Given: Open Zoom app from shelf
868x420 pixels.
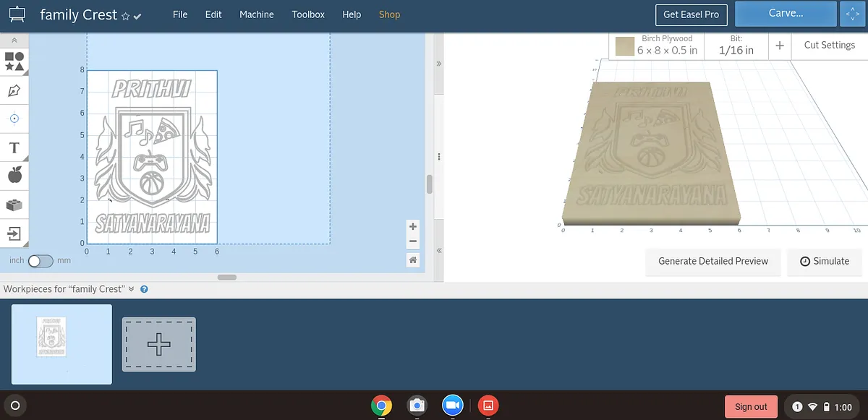Looking at the screenshot, I should click(x=453, y=406).
